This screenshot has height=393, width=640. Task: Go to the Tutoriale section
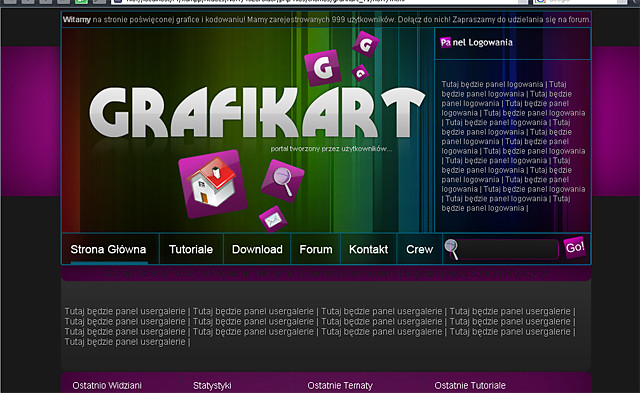coord(191,249)
